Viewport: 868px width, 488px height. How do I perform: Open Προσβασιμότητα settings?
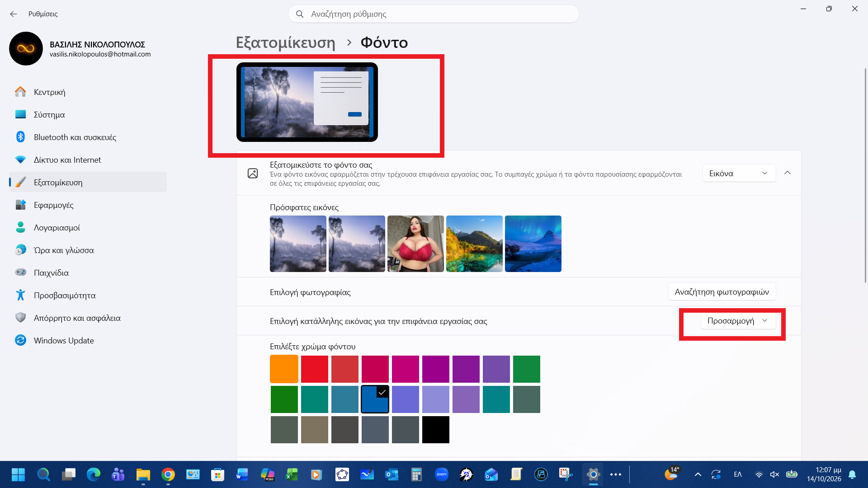(88, 295)
